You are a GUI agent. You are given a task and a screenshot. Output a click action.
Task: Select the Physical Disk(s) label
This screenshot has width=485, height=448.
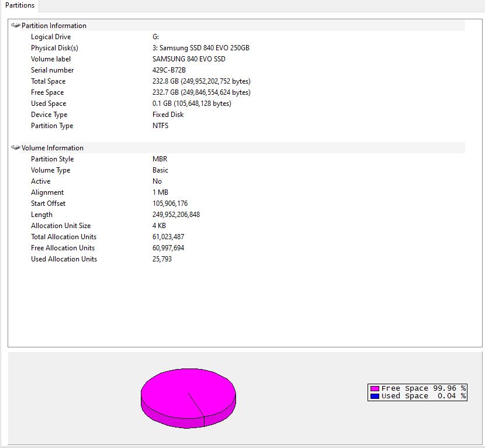tap(54, 48)
